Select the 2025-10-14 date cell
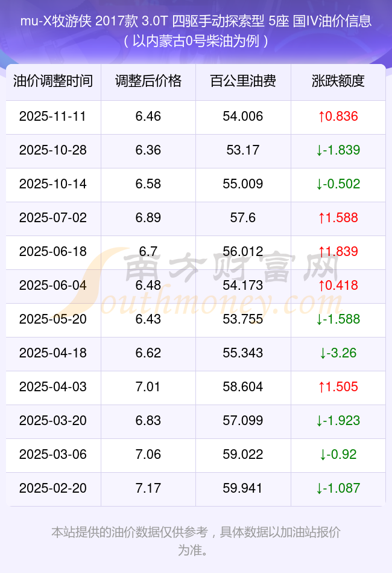 53,184
